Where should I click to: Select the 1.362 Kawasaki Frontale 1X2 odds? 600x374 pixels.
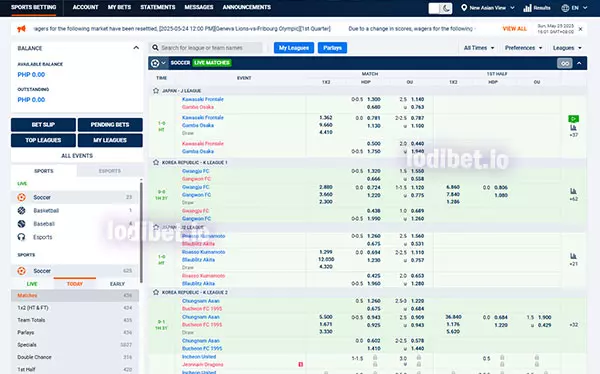[326, 118]
